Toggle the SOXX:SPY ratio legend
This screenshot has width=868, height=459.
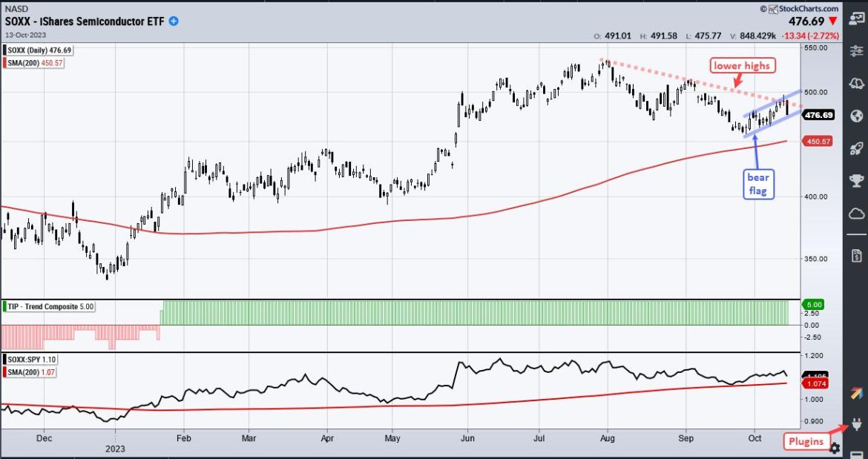coord(33,359)
